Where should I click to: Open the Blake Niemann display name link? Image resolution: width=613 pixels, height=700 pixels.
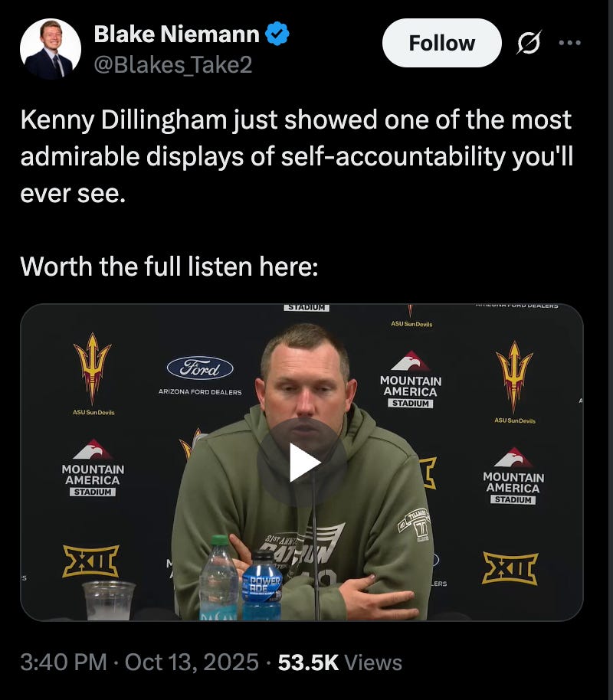pos(176,34)
